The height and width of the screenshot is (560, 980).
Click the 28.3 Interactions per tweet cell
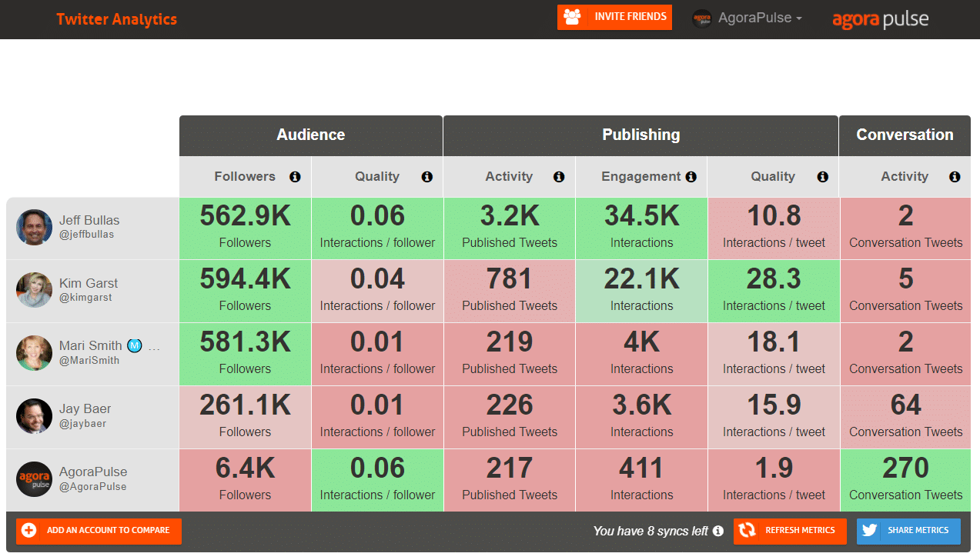pos(774,292)
